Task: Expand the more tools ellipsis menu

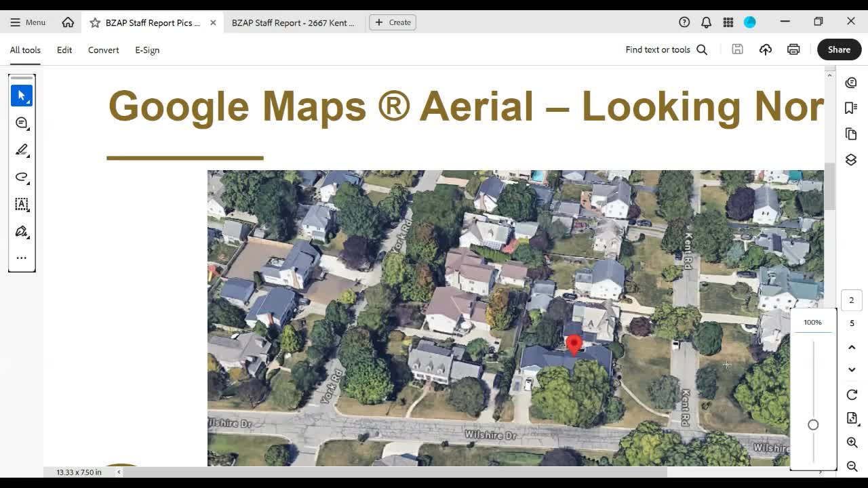Action: 22,258
